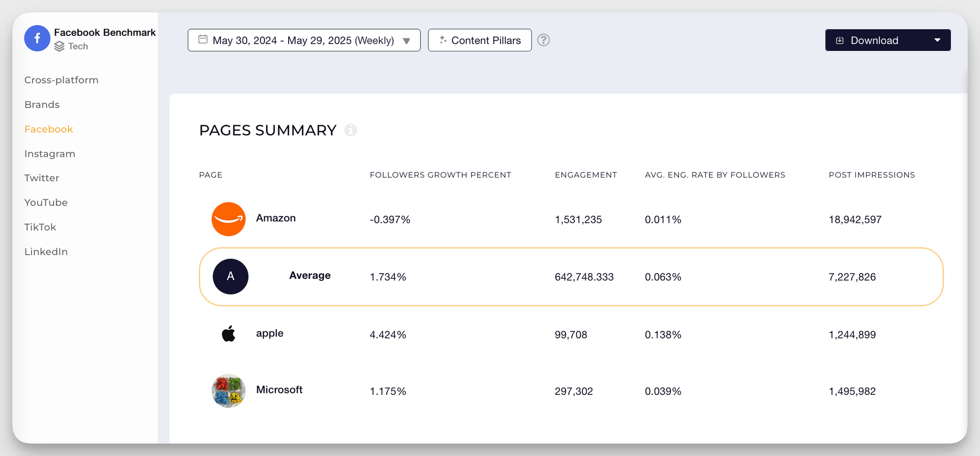Click apple's 0.138% engagement rate
The height and width of the screenshot is (456, 980).
click(663, 335)
